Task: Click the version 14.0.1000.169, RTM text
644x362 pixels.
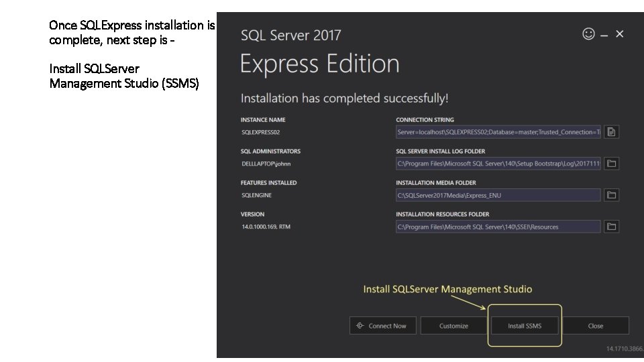Action: tap(266, 227)
